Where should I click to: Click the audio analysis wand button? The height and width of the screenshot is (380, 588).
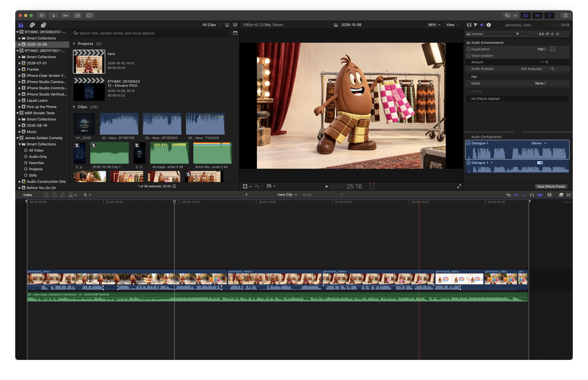[x=552, y=69]
